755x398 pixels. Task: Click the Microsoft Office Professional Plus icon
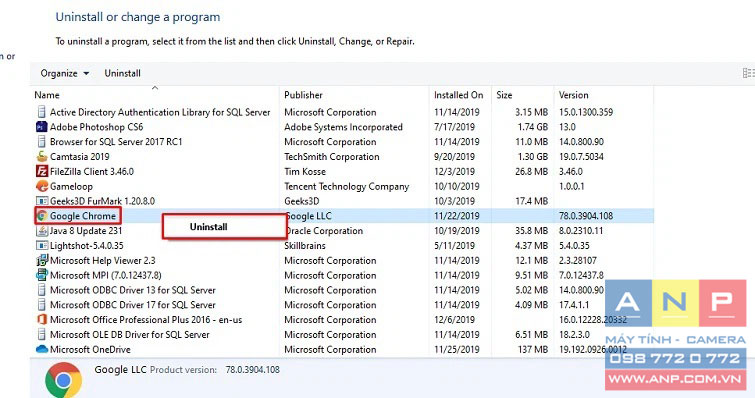click(x=42, y=320)
